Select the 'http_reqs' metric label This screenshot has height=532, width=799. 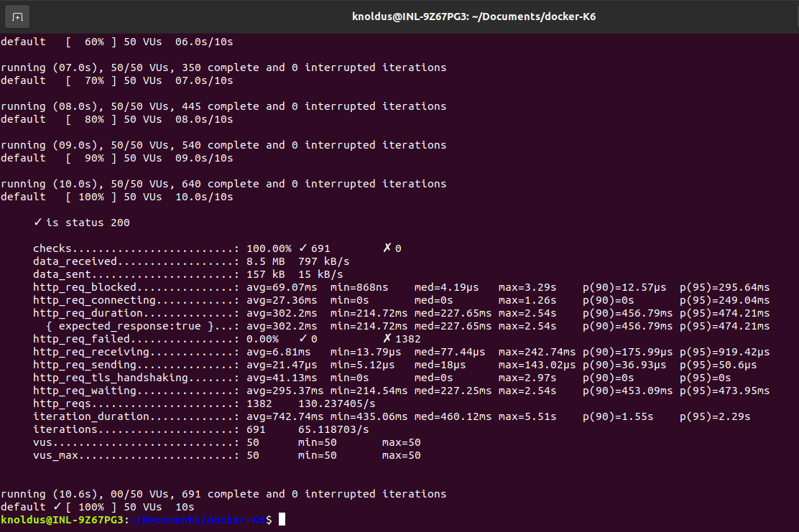63,403
